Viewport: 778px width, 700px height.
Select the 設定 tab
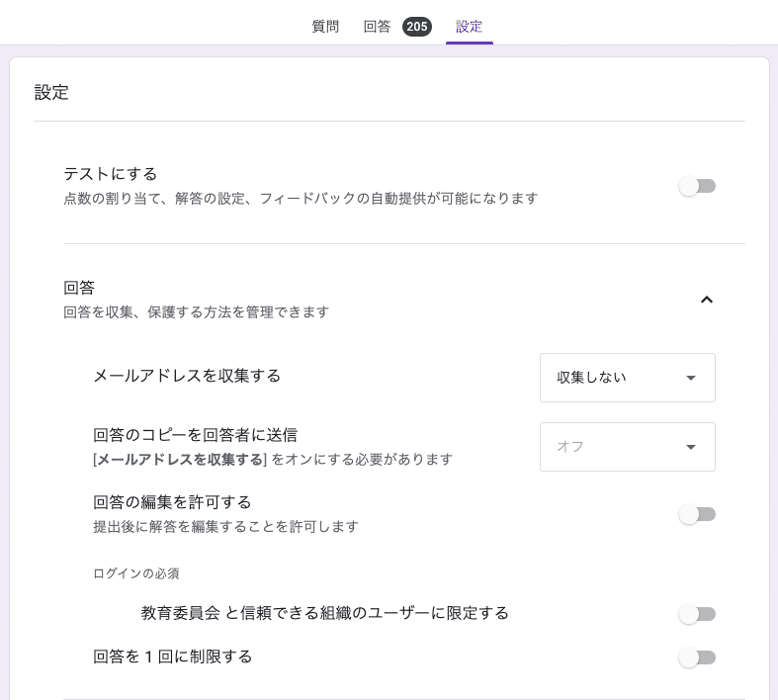[x=469, y=27]
